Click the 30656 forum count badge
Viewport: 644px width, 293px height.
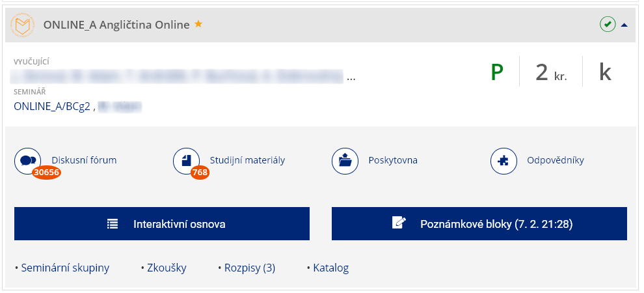[46, 173]
